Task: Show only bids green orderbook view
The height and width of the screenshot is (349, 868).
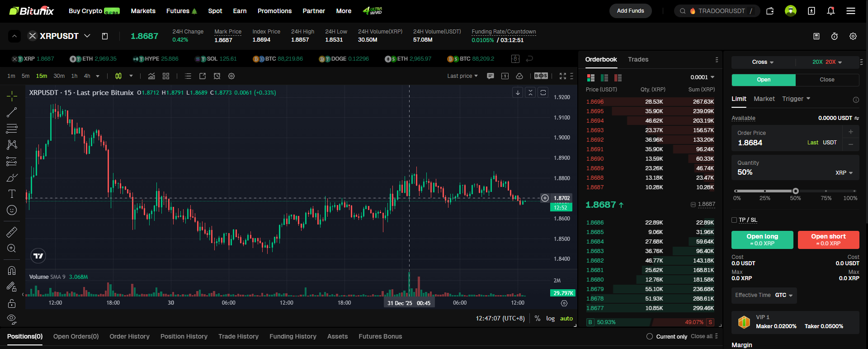Action: [x=604, y=77]
